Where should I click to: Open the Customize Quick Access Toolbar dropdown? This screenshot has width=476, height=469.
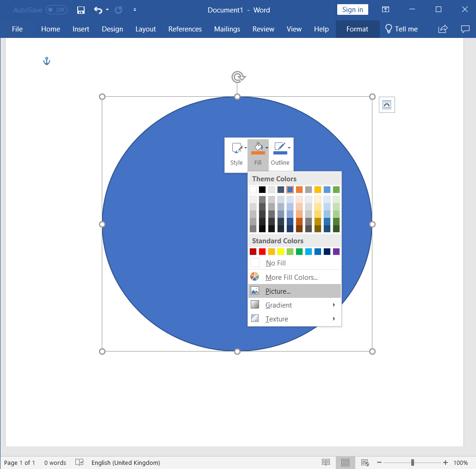(135, 10)
